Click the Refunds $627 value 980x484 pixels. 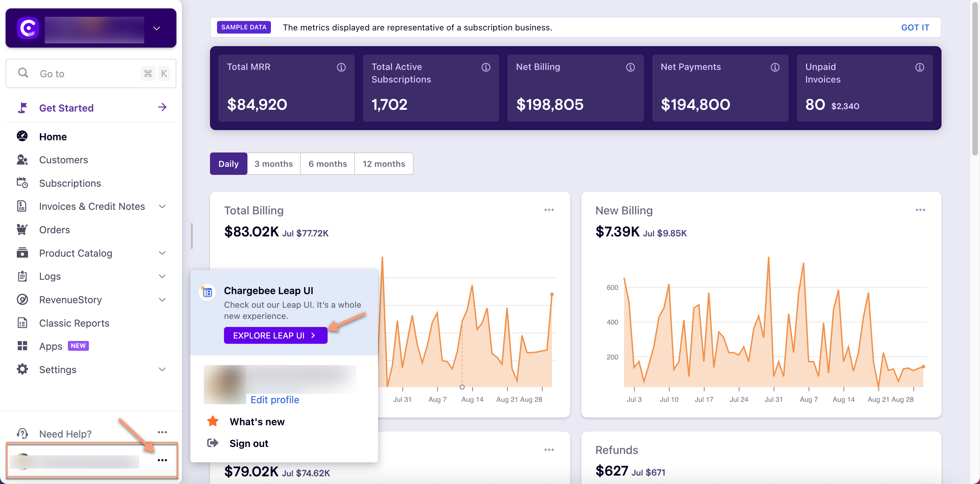pos(612,471)
